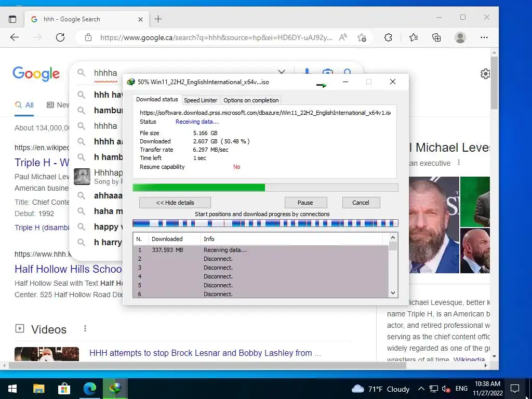Select the All search results tab
This screenshot has width=532, height=399.
click(24, 105)
